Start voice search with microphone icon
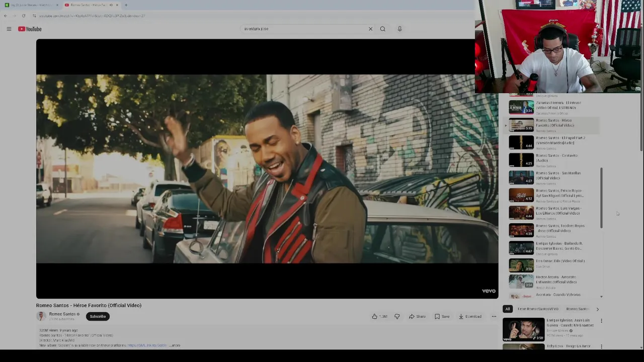Image resolution: width=644 pixels, height=362 pixels. (x=399, y=29)
